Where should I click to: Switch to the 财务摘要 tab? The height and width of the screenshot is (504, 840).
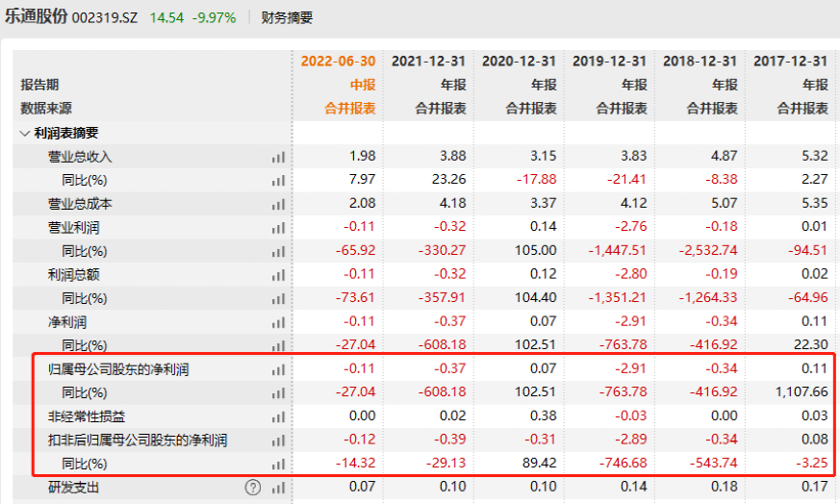click(x=287, y=18)
